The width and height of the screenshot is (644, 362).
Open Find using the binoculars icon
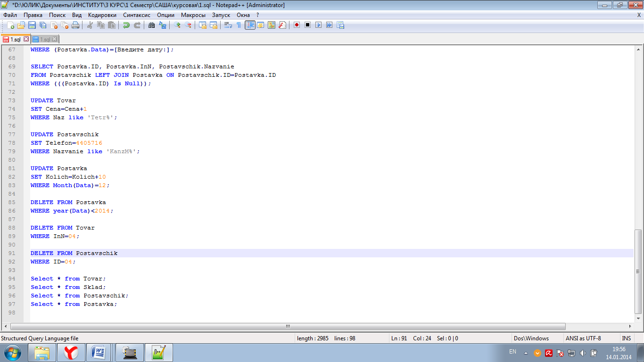pos(152,25)
